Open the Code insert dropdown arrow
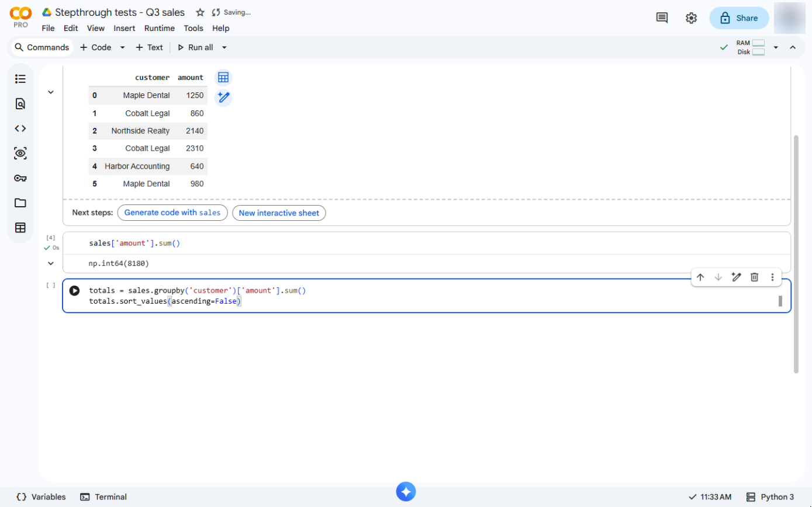This screenshot has width=812, height=507. click(x=122, y=47)
